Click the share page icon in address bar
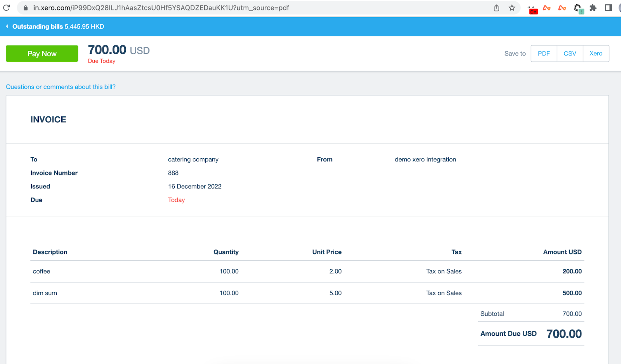 [x=496, y=8]
